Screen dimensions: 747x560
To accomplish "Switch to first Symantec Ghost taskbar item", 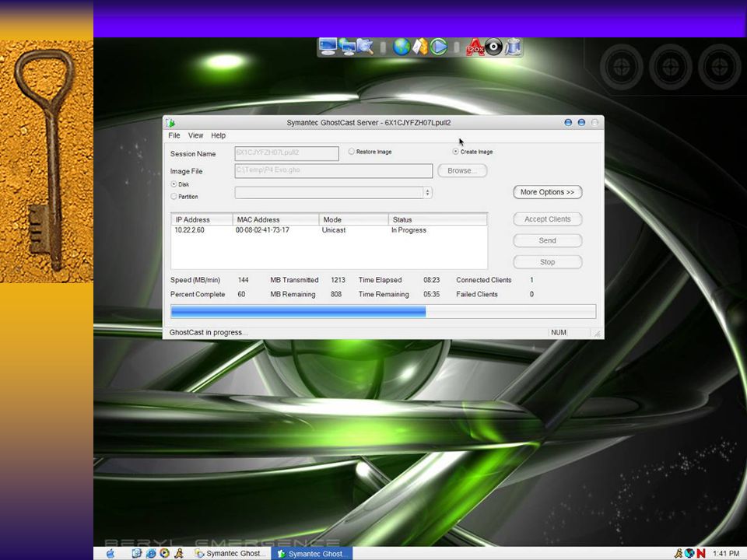I will pyautogui.click(x=230, y=553).
